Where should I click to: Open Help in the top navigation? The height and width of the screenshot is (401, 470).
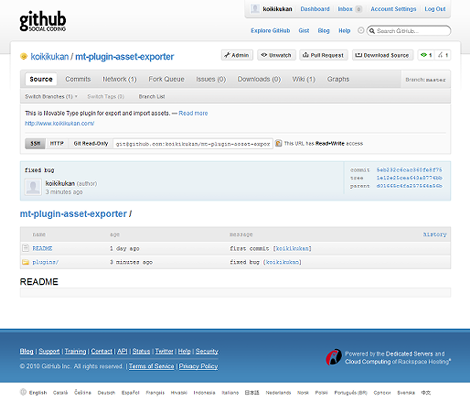[x=344, y=31]
